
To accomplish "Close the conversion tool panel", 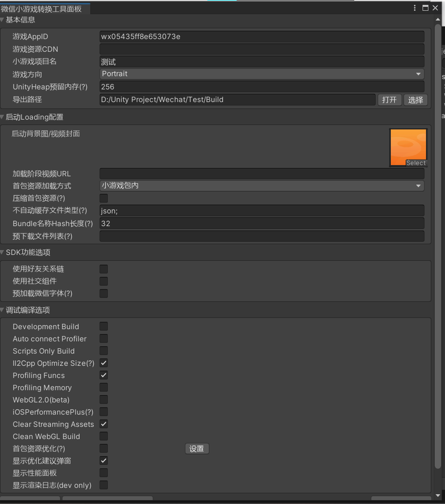I will coord(435,8).
